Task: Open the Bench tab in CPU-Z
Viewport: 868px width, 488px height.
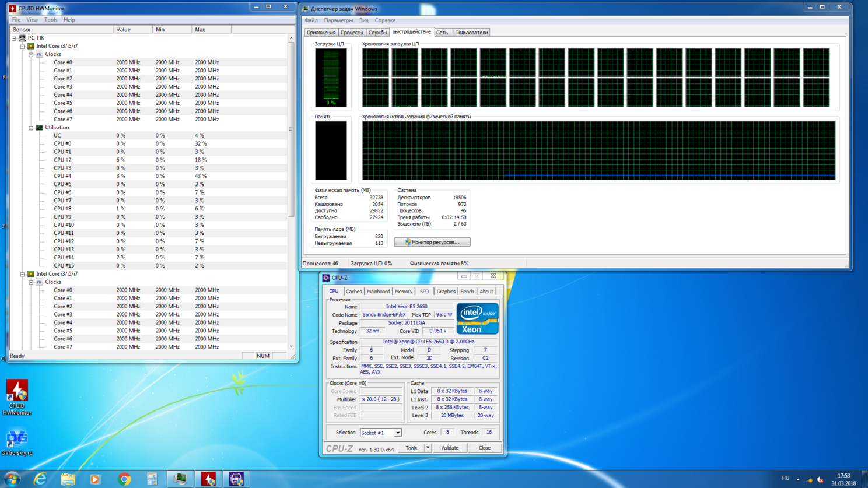Action: [x=467, y=292]
